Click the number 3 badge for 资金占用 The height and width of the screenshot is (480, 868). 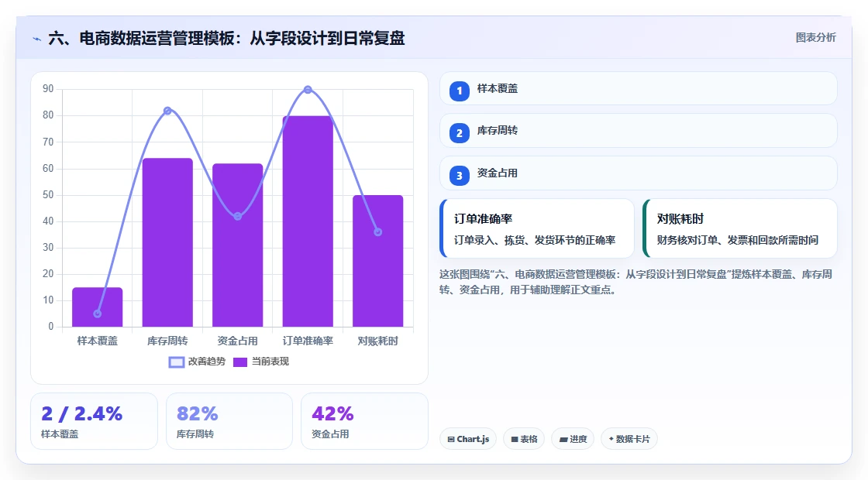coord(459,175)
